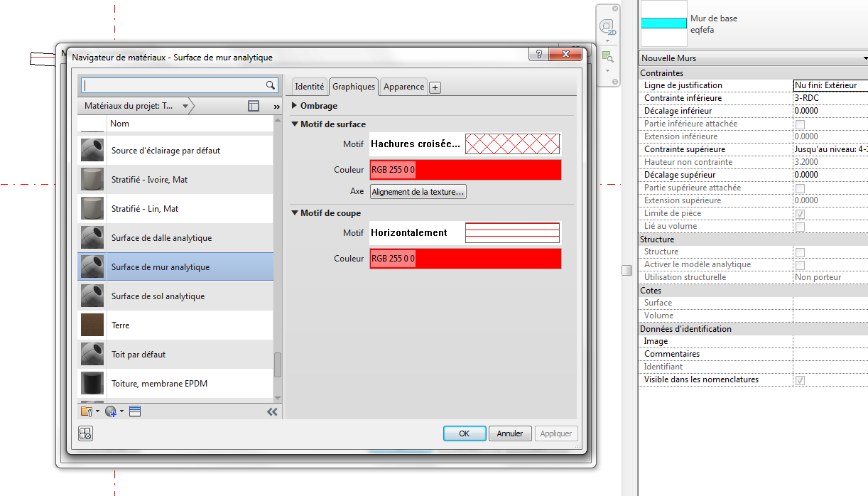The width and height of the screenshot is (868, 496).
Task: Toggle Visible dans les nomenclatures checkbox
Action: (x=800, y=380)
